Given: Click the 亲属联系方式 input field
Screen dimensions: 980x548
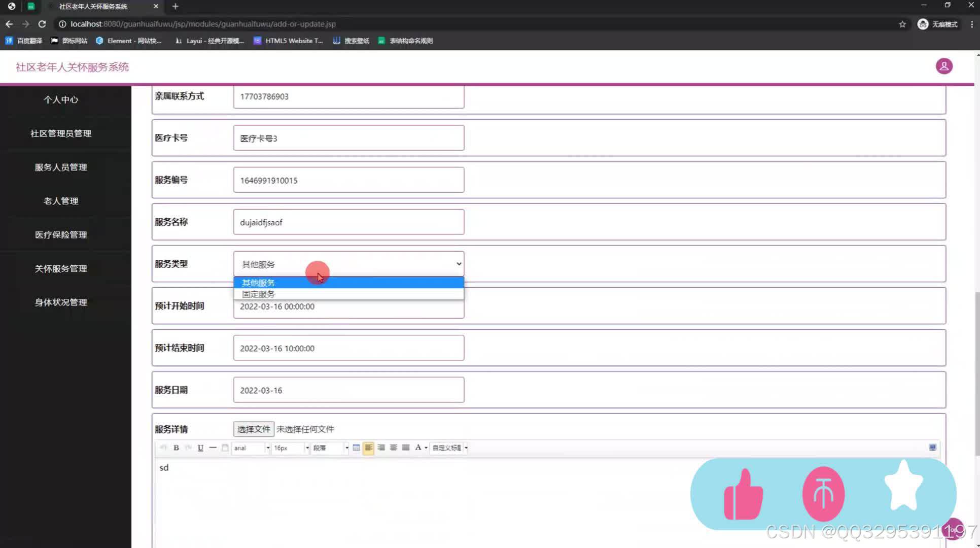Looking at the screenshot, I should pyautogui.click(x=348, y=96).
